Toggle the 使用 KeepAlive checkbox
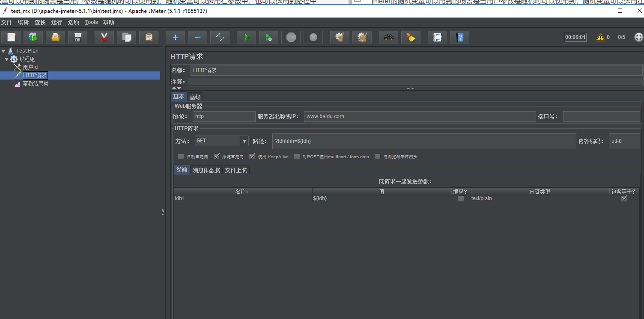This screenshot has width=644, height=319. pos(252,157)
